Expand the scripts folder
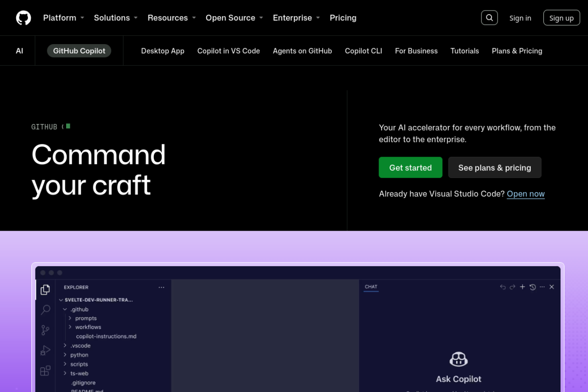This screenshot has height=392, width=588. click(65, 364)
